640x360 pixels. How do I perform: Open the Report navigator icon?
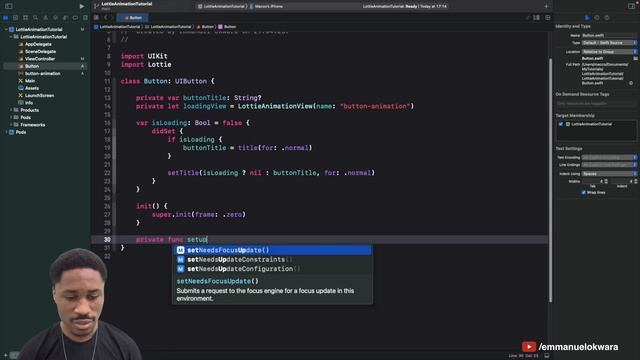85,18
